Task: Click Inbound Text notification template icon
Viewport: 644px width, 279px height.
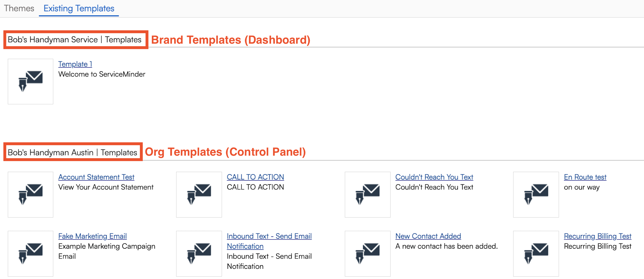Action: [199, 253]
